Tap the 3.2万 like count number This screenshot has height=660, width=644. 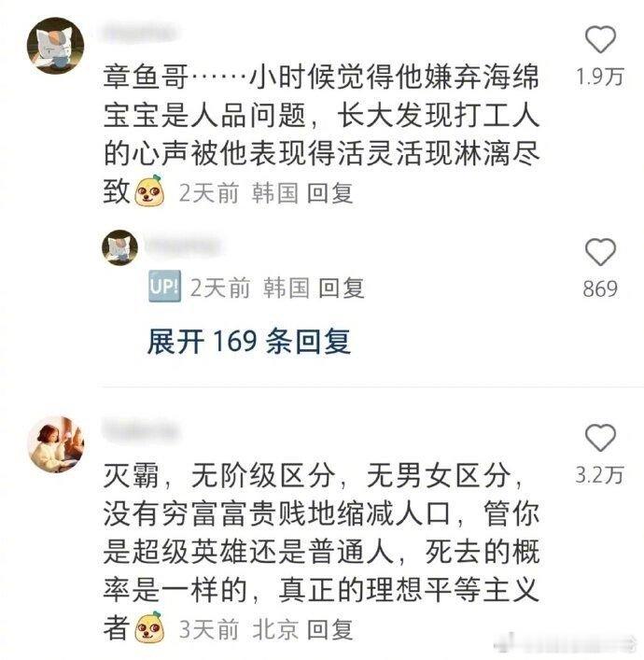pyautogui.click(x=600, y=475)
